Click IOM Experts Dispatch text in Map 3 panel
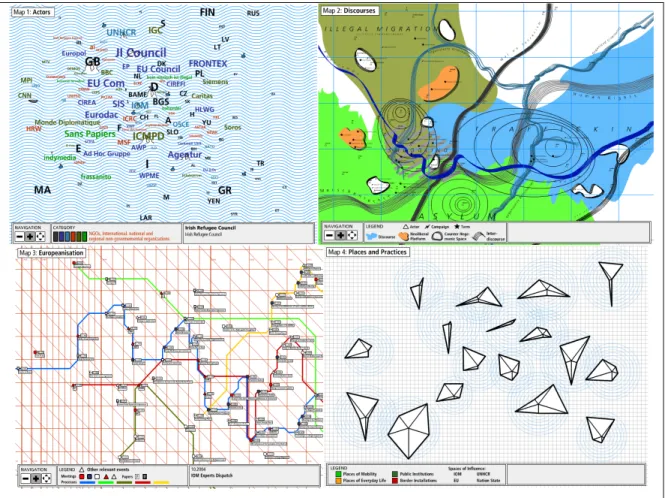The width and height of the screenshot is (665, 498). pyautogui.click(x=212, y=475)
